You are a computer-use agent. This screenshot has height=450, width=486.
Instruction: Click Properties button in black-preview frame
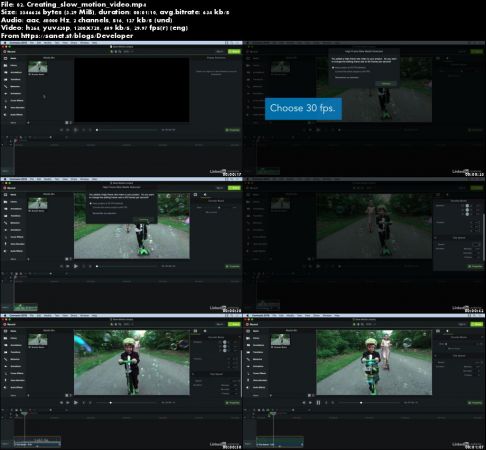pos(233,130)
